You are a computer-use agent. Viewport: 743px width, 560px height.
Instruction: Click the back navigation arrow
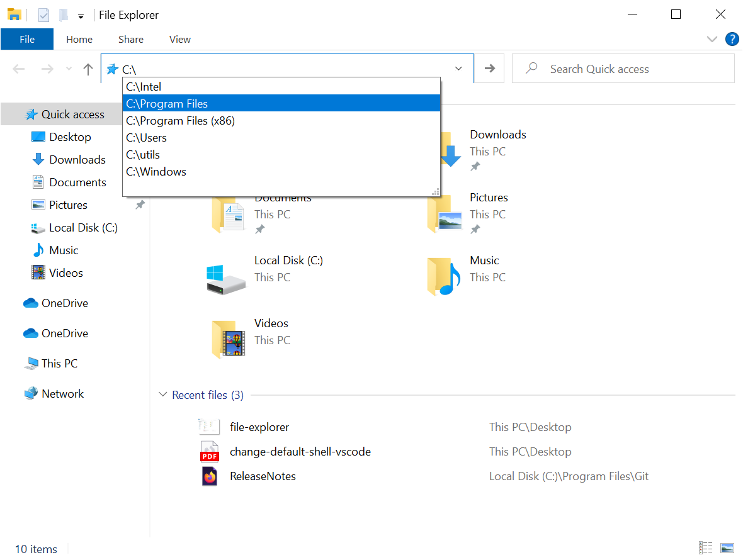pos(18,69)
